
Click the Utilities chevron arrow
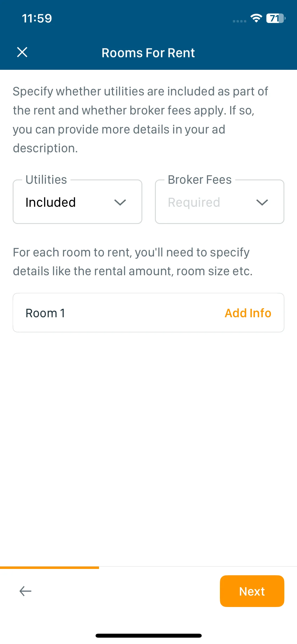(x=120, y=203)
